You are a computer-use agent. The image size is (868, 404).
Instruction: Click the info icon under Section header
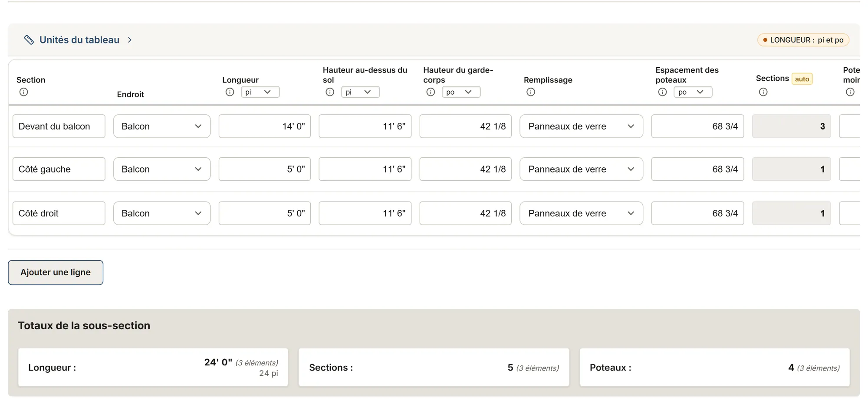coord(24,92)
